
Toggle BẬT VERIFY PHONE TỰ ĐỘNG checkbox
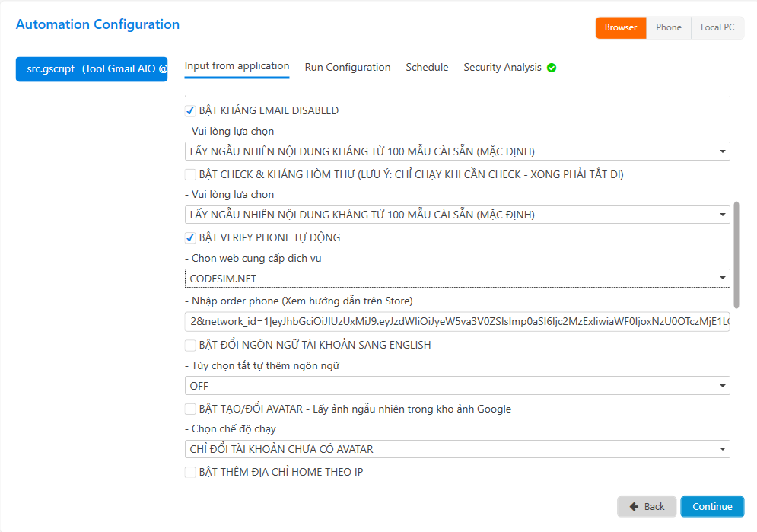click(190, 237)
